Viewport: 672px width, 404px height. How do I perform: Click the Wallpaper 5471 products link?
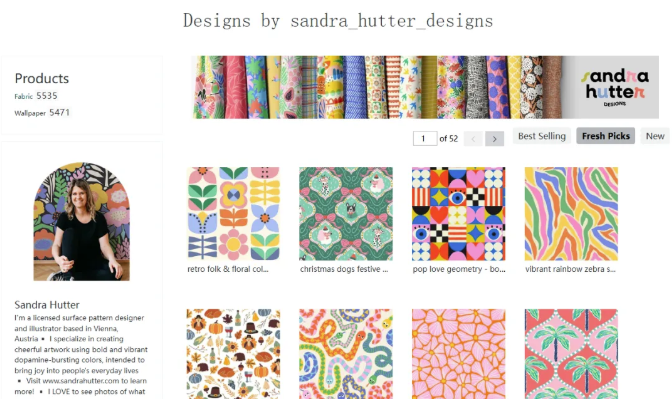[42, 113]
